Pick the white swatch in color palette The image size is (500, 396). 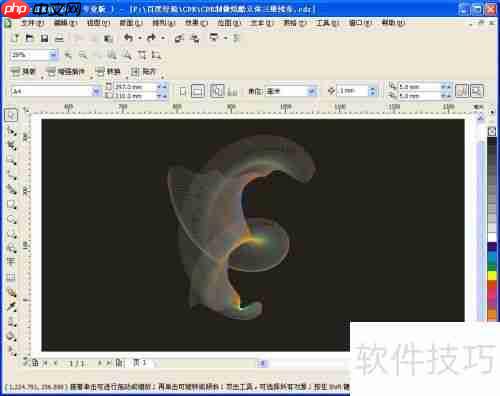[x=492, y=237]
